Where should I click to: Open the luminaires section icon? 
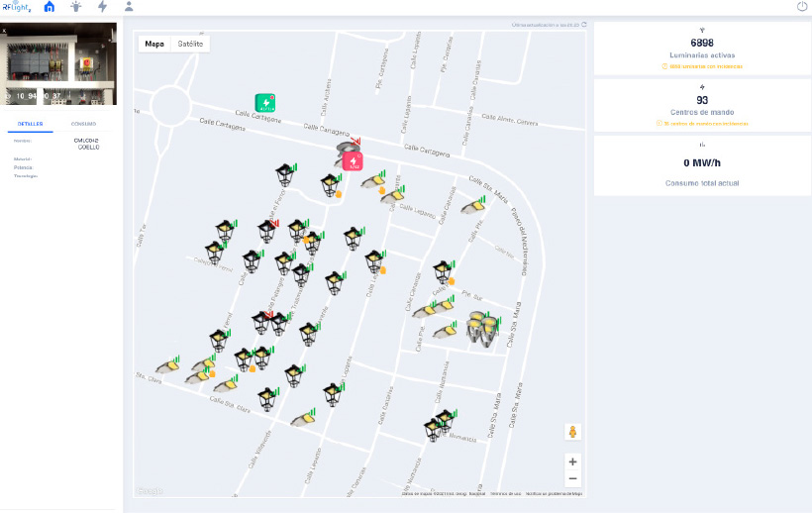coord(76,7)
